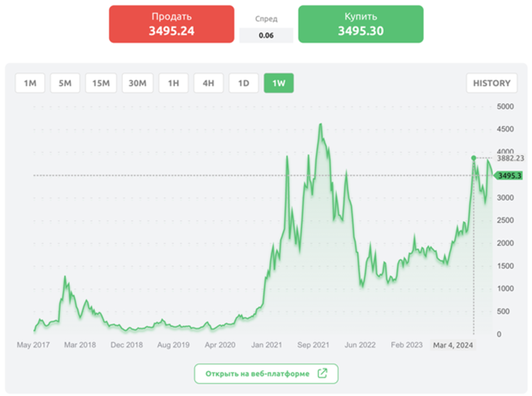Click the green dot marker on chart line
The image size is (532, 396).
(x=473, y=158)
